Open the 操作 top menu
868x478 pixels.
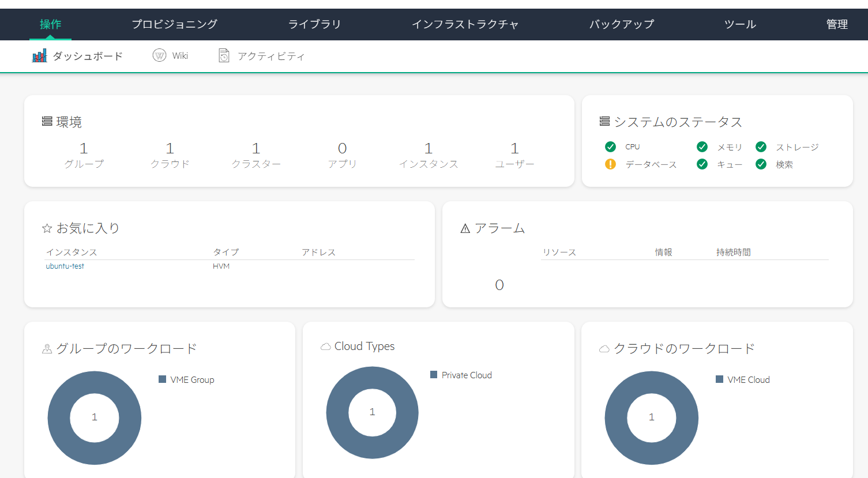tap(50, 24)
